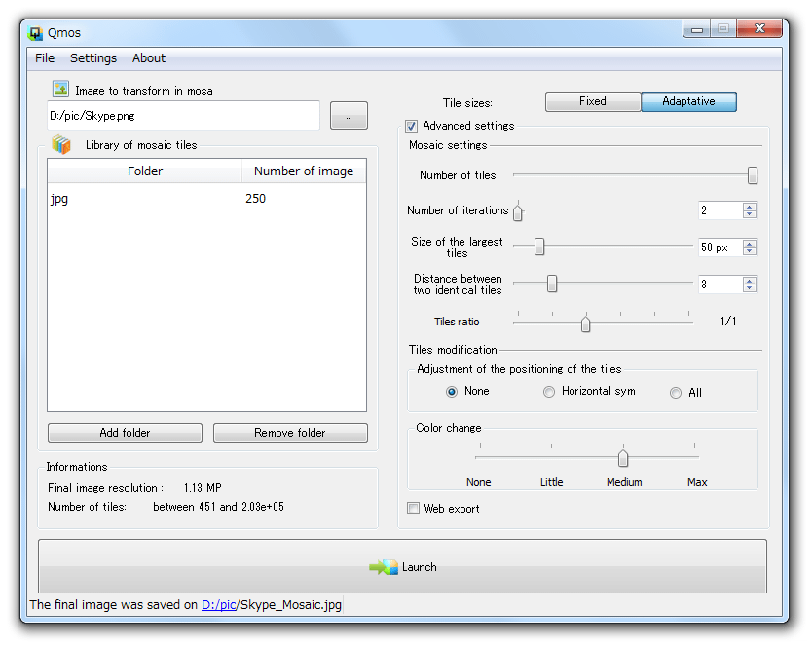Click the Qmos application icon in title bar
This screenshot has height=646, width=812.
pyautogui.click(x=35, y=33)
